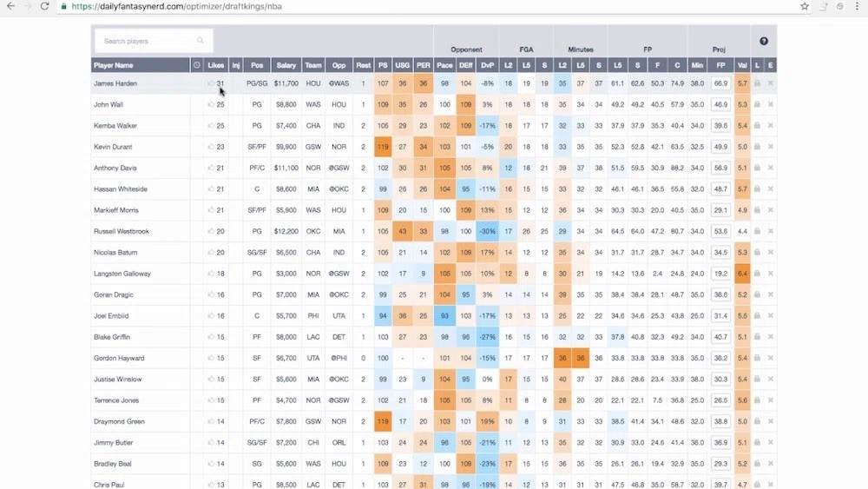Like Joel Embiid with the thumbs-up icon
This screenshot has height=489, width=868.
(211, 315)
